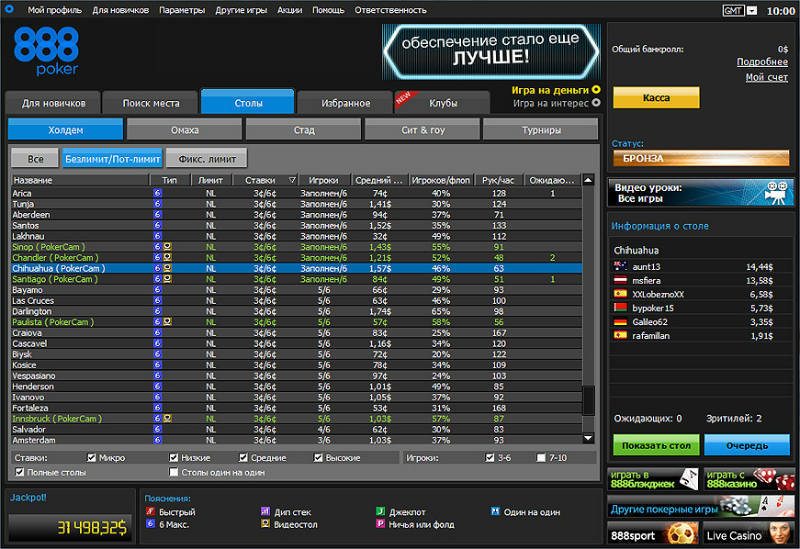The width and height of the screenshot is (800, 549).
Task: Click the PokerCam icon in the Chihuahua row
Action: [x=168, y=268]
